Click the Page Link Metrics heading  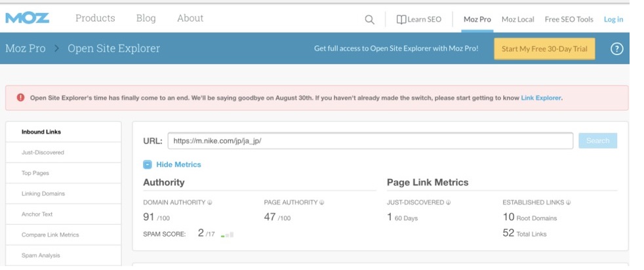tap(428, 183)
